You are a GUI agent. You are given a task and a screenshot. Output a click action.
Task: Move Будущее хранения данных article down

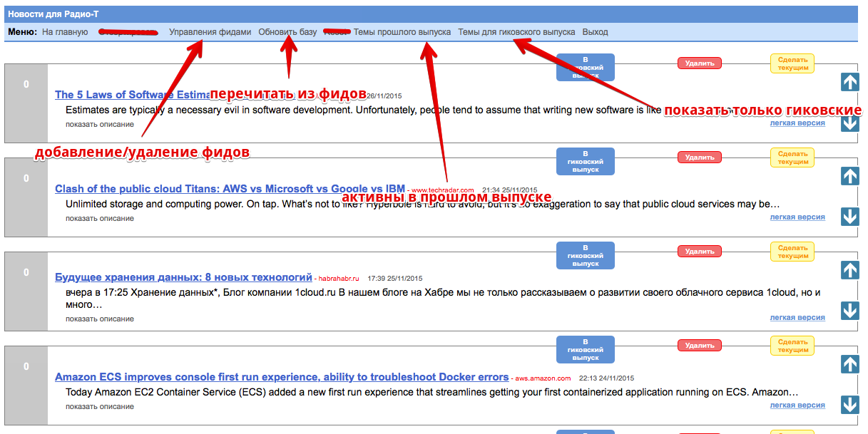coord(849,311)
